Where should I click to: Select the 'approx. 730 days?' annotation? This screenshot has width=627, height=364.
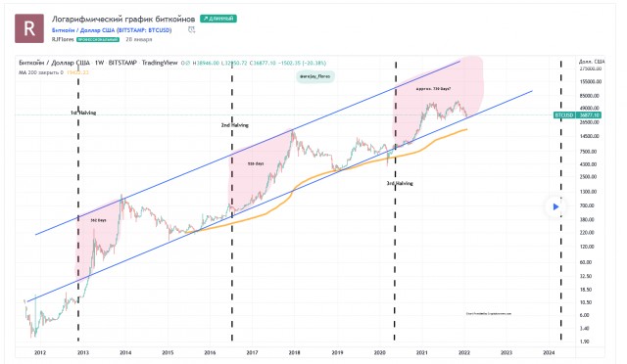click(433, 89)
